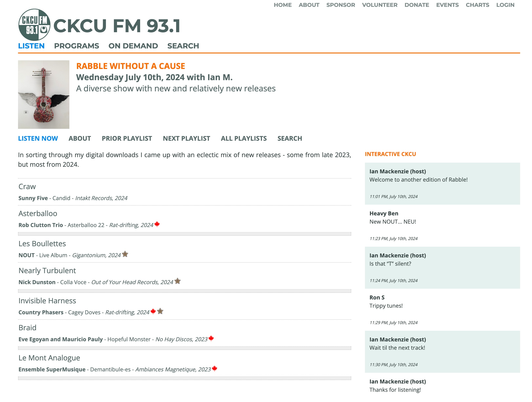This screenshot has height=402, width=532.
Task: Click the LISTEN NOW link
Action: point(38,138)
